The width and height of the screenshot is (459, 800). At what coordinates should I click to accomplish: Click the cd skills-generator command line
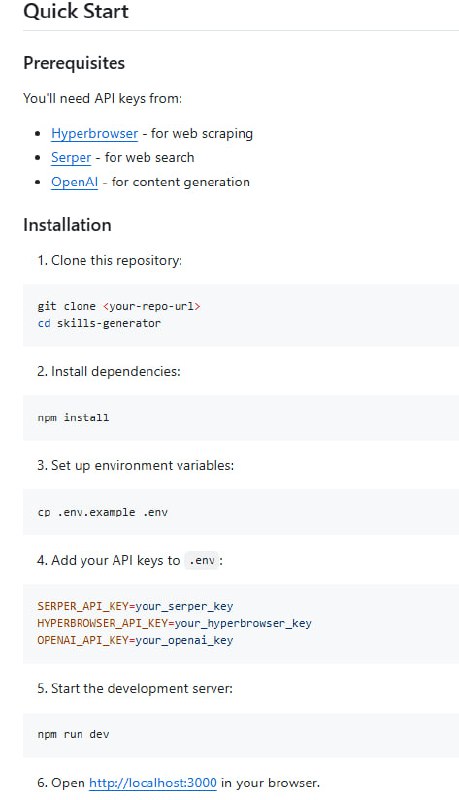tap(99, 323)
